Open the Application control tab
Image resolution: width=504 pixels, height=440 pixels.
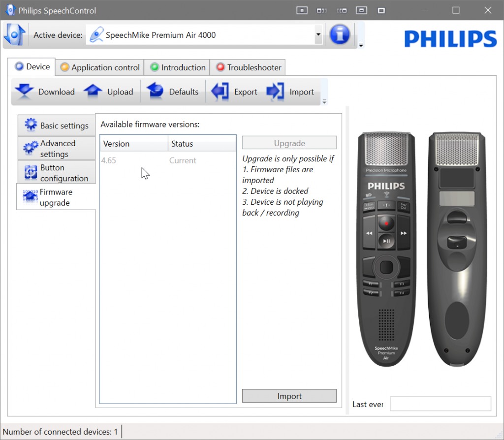tap(100, 67)
